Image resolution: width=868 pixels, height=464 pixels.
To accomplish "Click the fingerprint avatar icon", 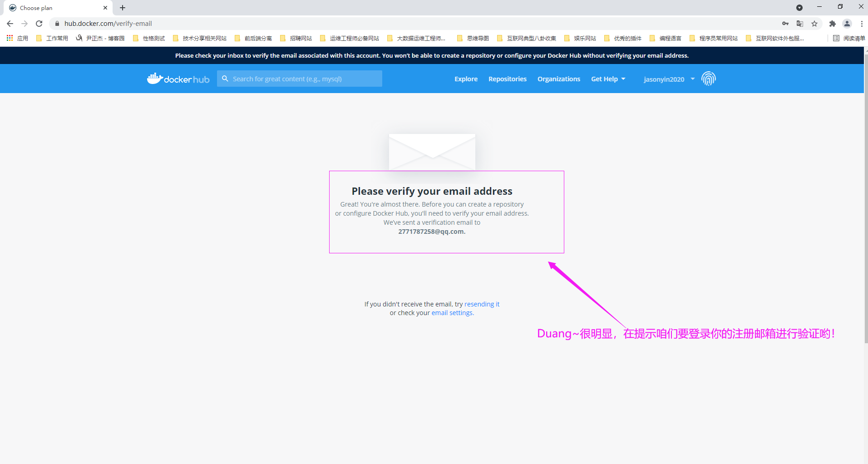I will coord(708,79).
